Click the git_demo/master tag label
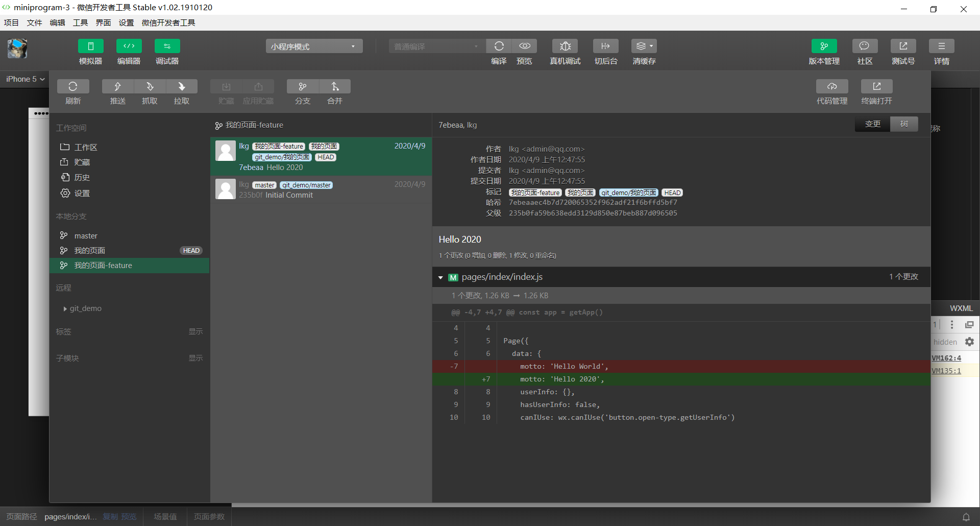This screenshot has width=980, height=526. pos(306,185)
